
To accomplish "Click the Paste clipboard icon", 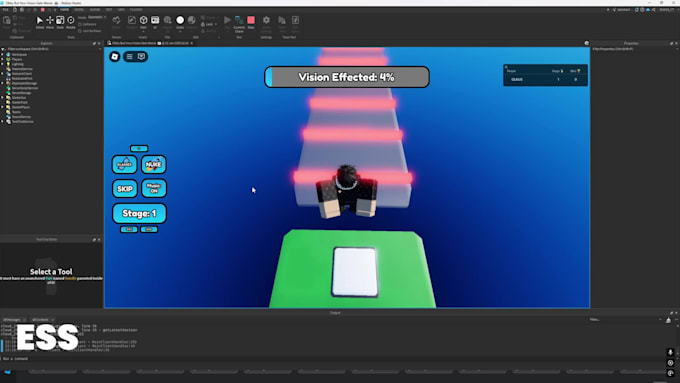I will [x=7, y=22].
